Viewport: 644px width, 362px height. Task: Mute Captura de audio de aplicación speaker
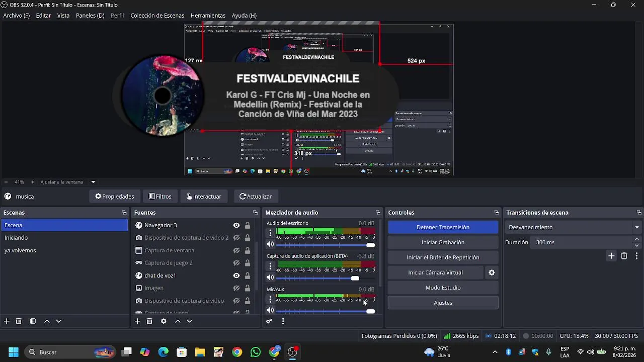[x=270, y=278]
